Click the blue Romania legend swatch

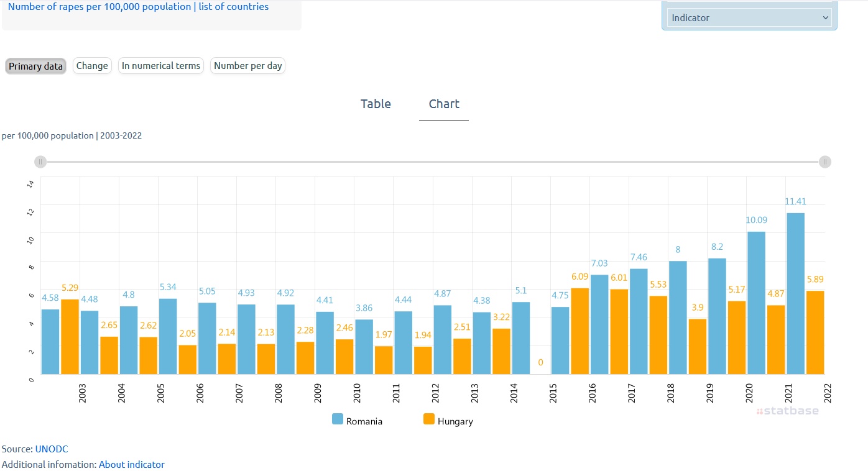(338, 419)
